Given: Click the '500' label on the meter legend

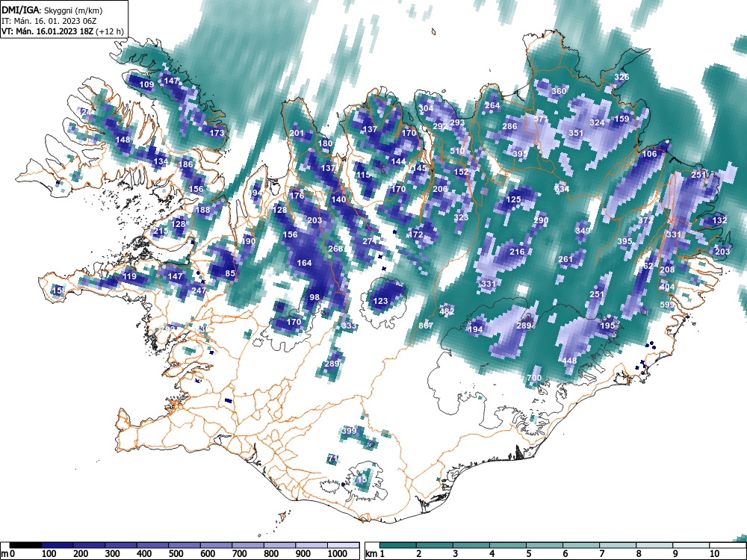Looking at the screenshot, I should (x=176, y=554).
